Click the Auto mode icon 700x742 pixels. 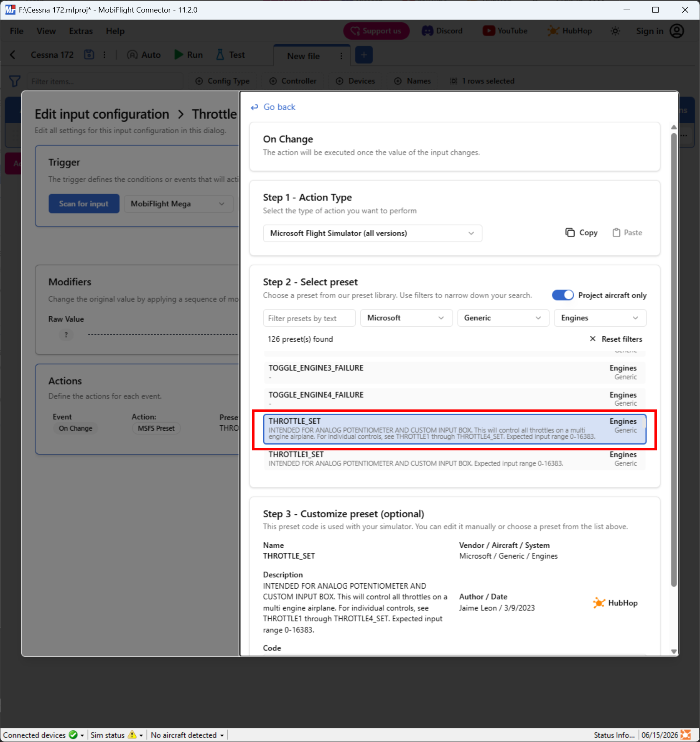(132, 55)
